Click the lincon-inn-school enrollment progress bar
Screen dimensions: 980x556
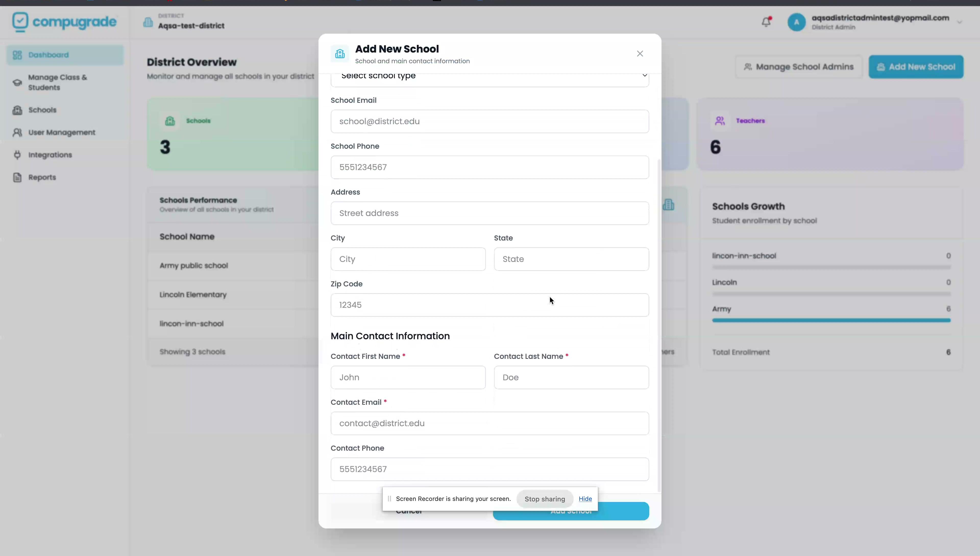click(831, 267)
